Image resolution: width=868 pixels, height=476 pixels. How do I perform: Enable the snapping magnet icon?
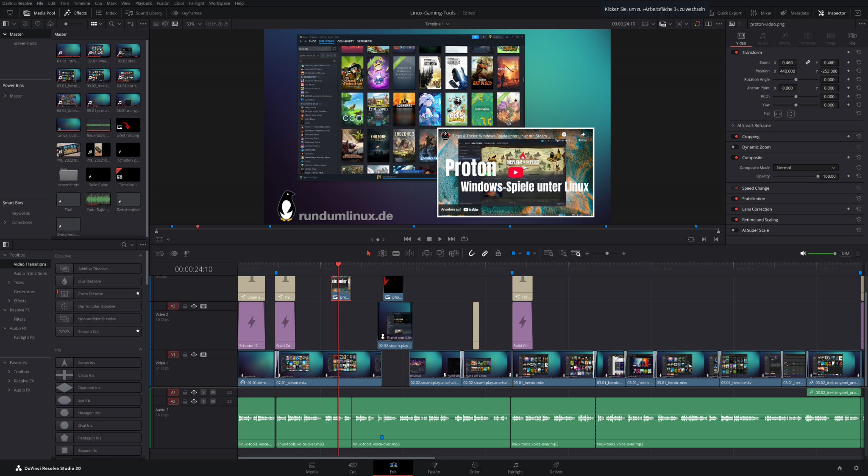pyautogui.click(x=472, y=253)
